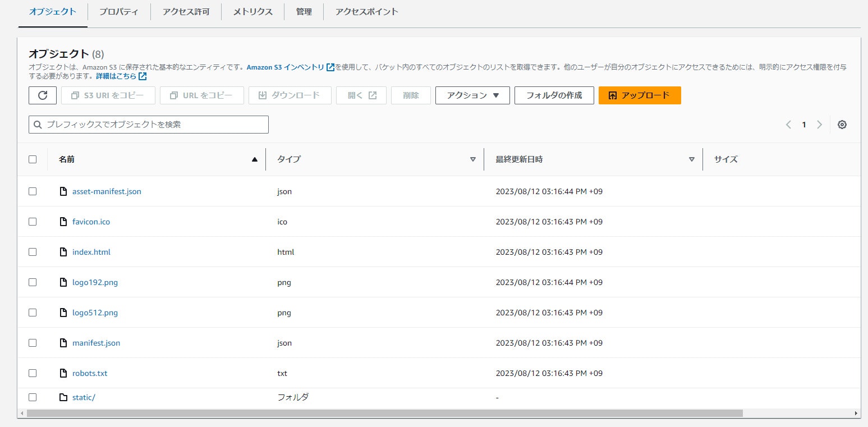Click file icon beside robots.txt

[63, 373]
